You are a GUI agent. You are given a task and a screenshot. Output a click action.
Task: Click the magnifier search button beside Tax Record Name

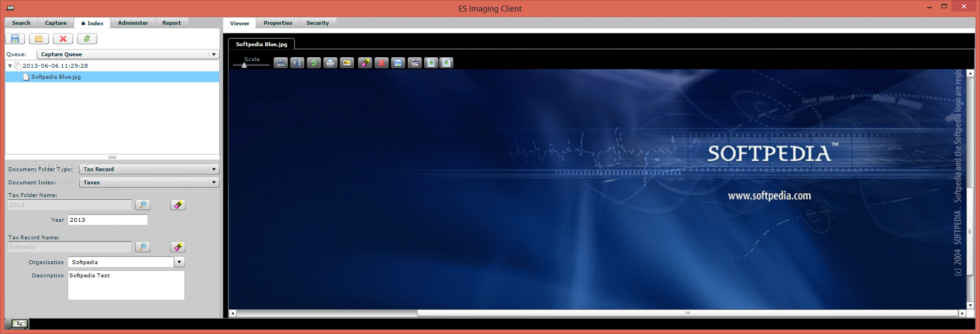[x=143, y=247]
